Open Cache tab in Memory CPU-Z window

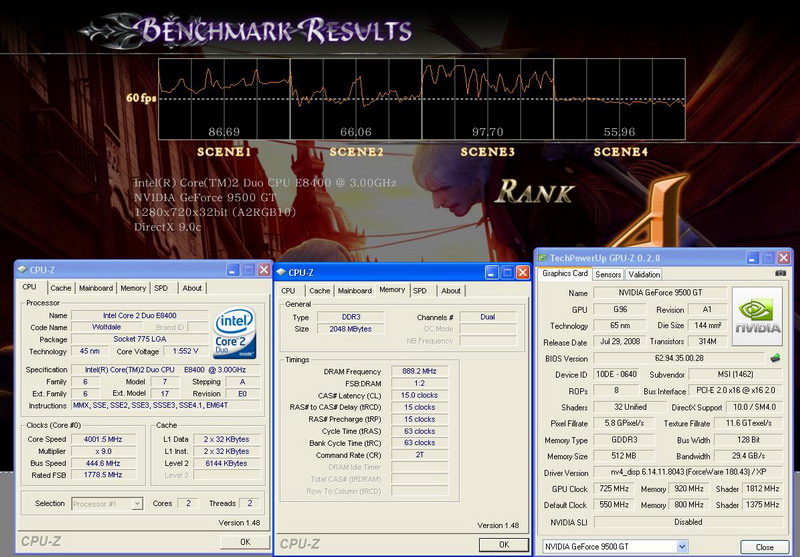[x=319, y=291]
